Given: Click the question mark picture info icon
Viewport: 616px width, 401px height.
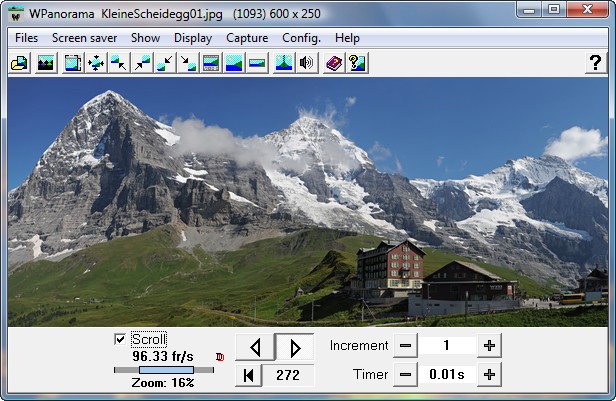Looking at the screenshot, I should click(x=358, y=63).
